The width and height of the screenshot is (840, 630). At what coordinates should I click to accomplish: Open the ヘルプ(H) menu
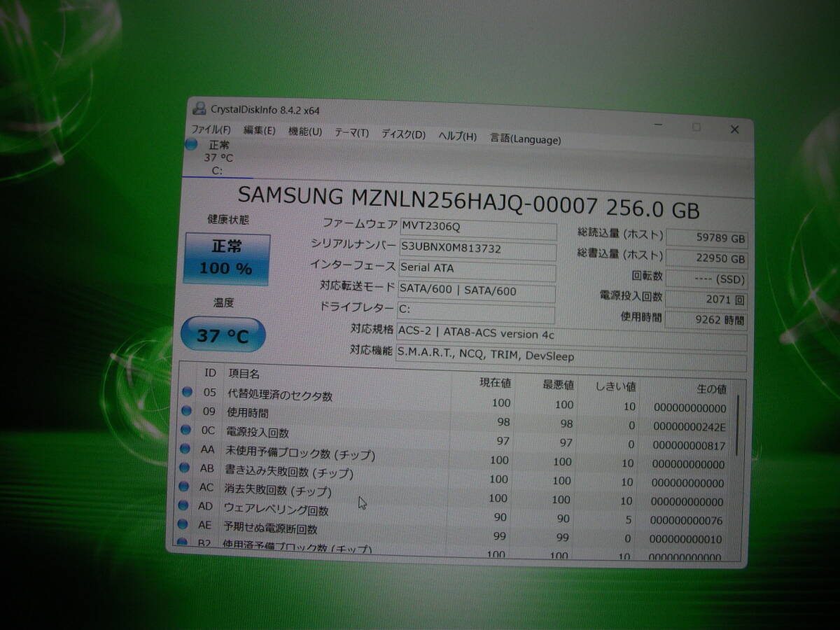coord(458,136)
